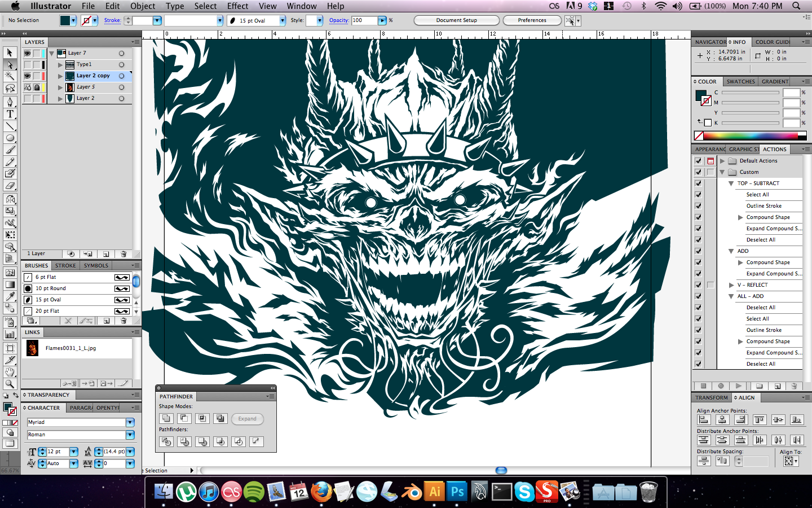Select the Pen tool
The image size is (812, 508).
10,102
